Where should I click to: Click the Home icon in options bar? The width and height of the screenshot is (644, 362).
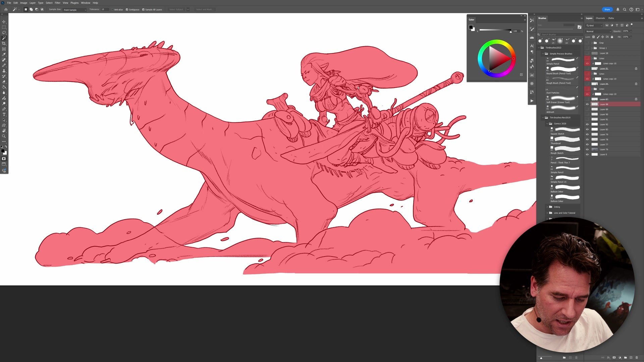[x=6, y=9]
